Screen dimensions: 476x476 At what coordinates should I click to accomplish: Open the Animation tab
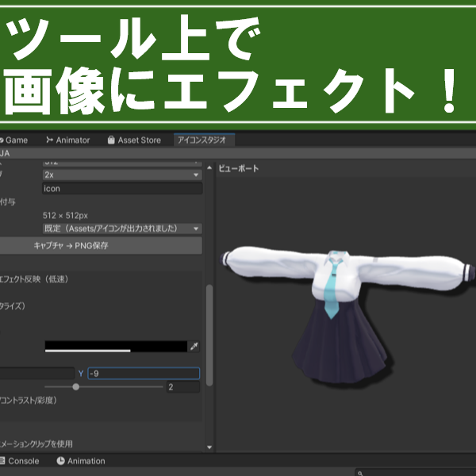point(81,461)
